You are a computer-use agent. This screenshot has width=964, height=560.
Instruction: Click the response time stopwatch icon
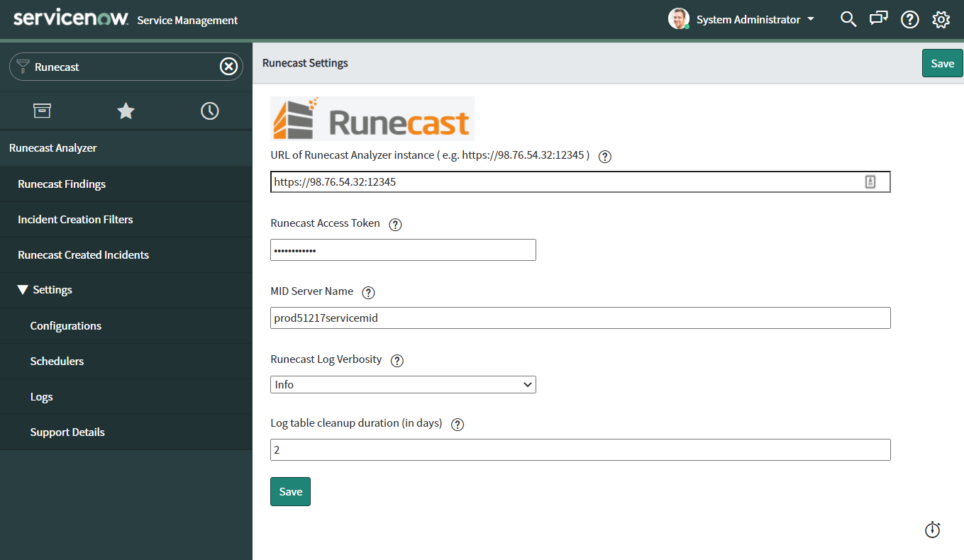pos(933,530)
